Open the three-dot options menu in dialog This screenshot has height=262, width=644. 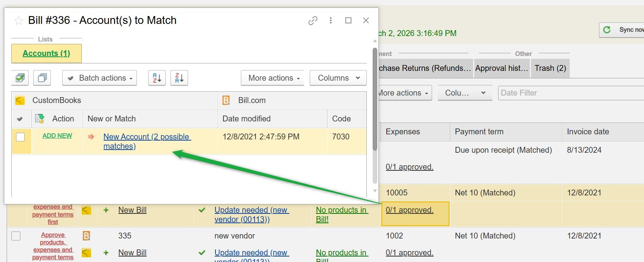(331, 20)
